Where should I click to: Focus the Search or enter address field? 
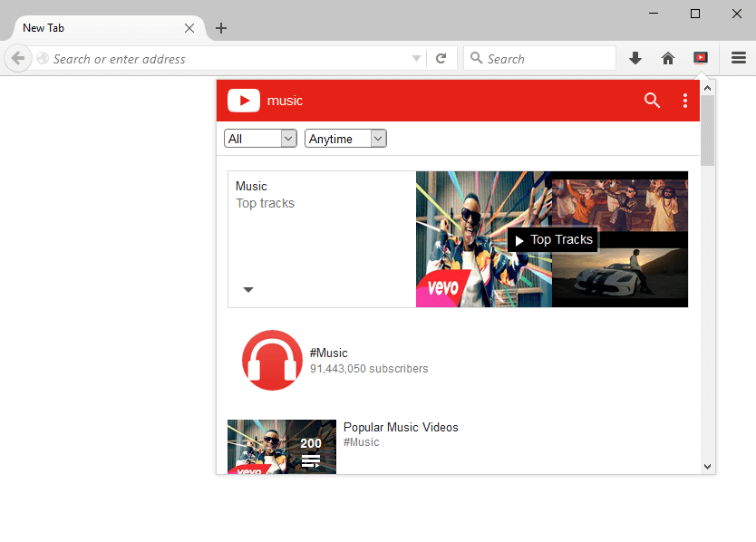[229, 58]
